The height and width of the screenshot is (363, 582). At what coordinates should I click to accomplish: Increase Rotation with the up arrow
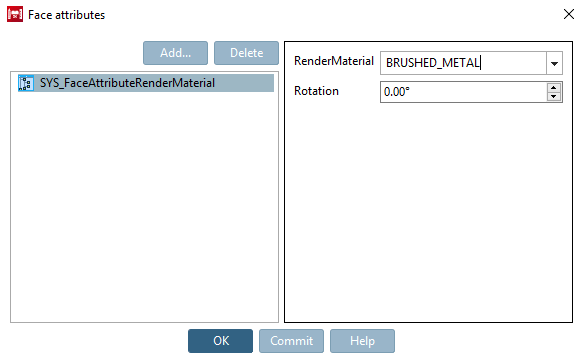(x=554, y=88)
